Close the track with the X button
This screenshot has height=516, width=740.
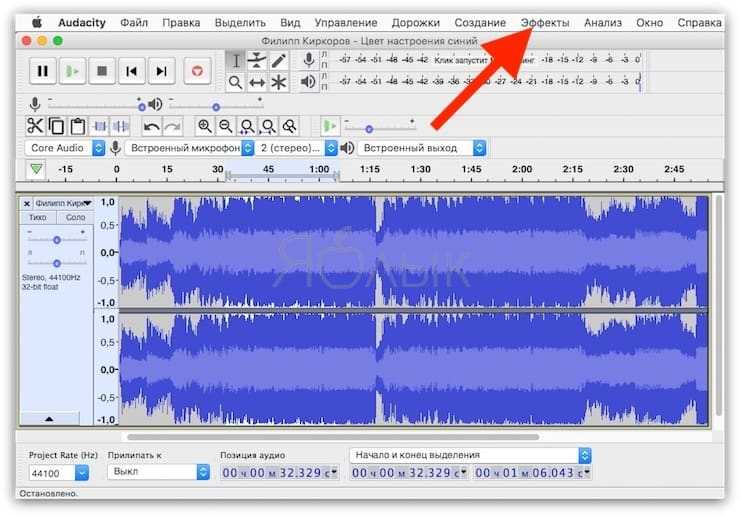(x=26, y=203)
